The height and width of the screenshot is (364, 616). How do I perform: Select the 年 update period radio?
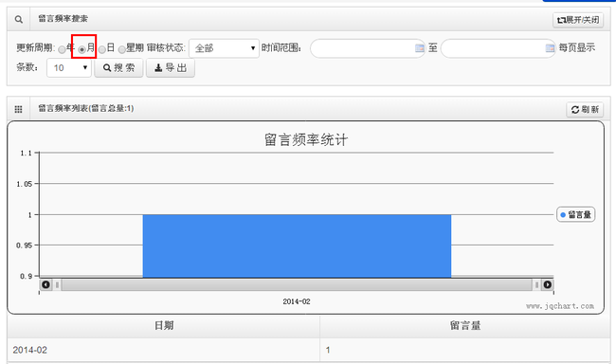pos(62,49)
